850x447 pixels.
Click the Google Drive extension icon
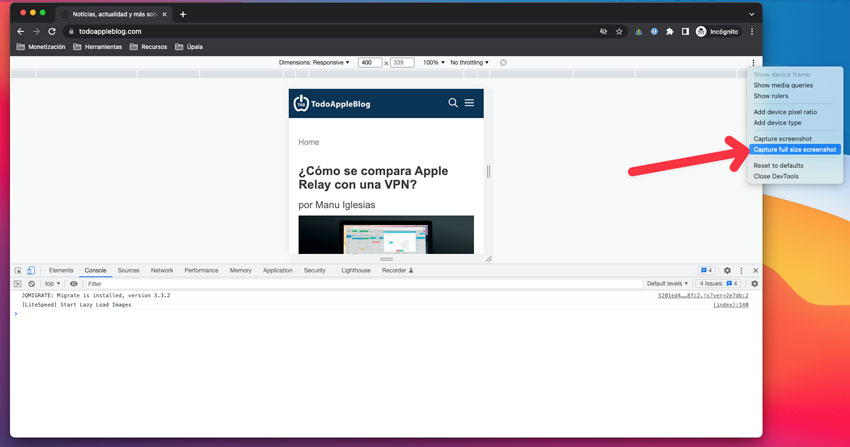pyautogui.click(x=639, y=32)
